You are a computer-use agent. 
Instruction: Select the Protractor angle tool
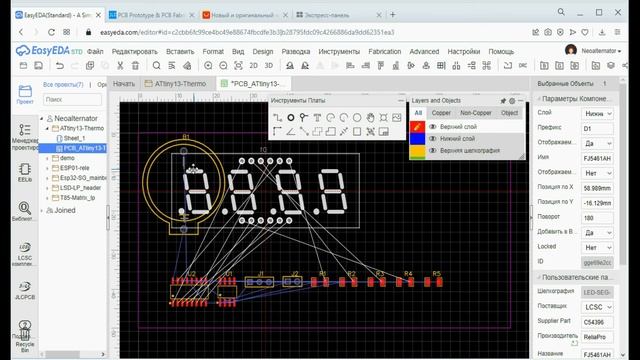(291, 131)
